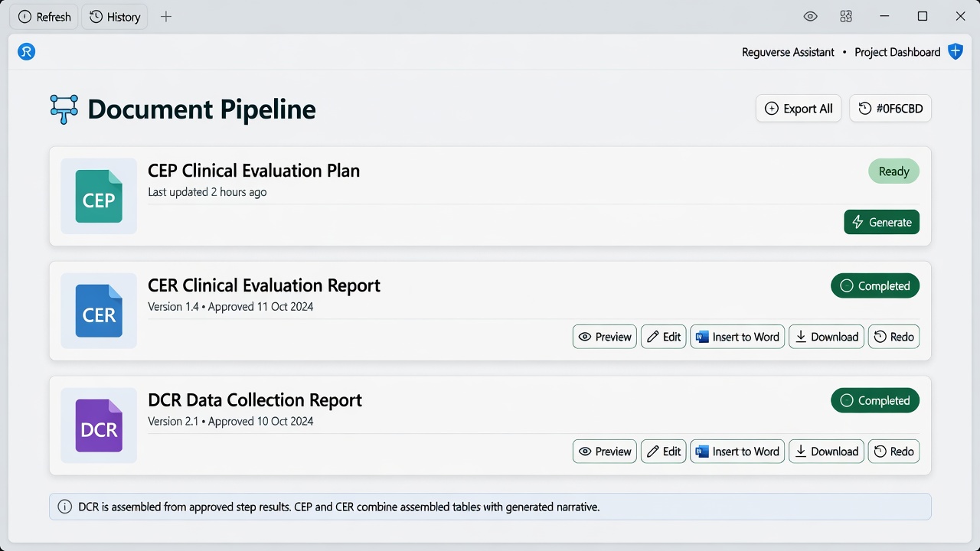Click the Ready status badge on CEP
The width and height of the screenshot is (980, 551).
click(893, 171)
